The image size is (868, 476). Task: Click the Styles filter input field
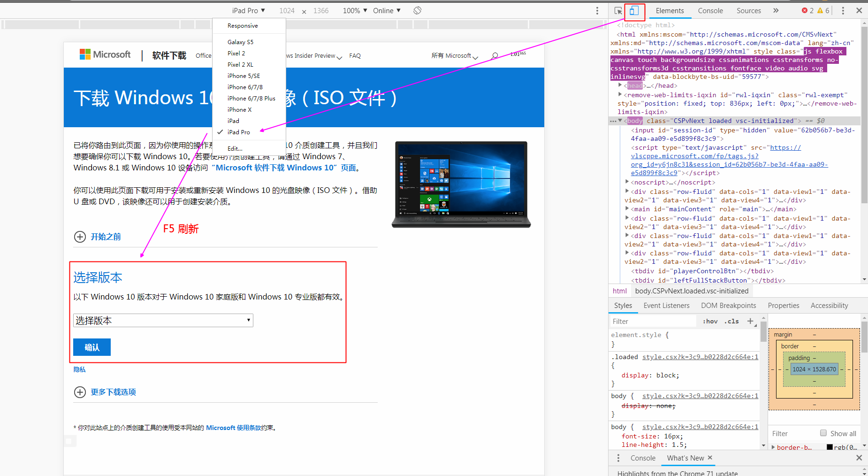point(653,321)
